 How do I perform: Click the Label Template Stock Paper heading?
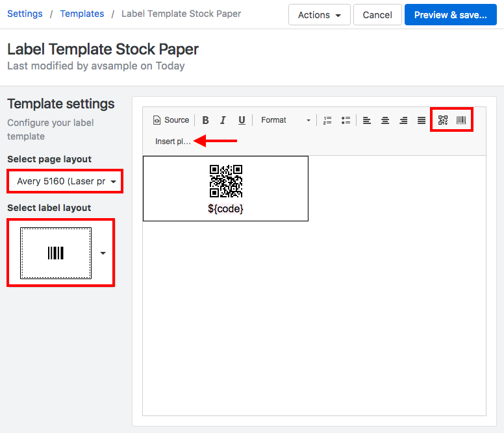(x=103, y=49)
